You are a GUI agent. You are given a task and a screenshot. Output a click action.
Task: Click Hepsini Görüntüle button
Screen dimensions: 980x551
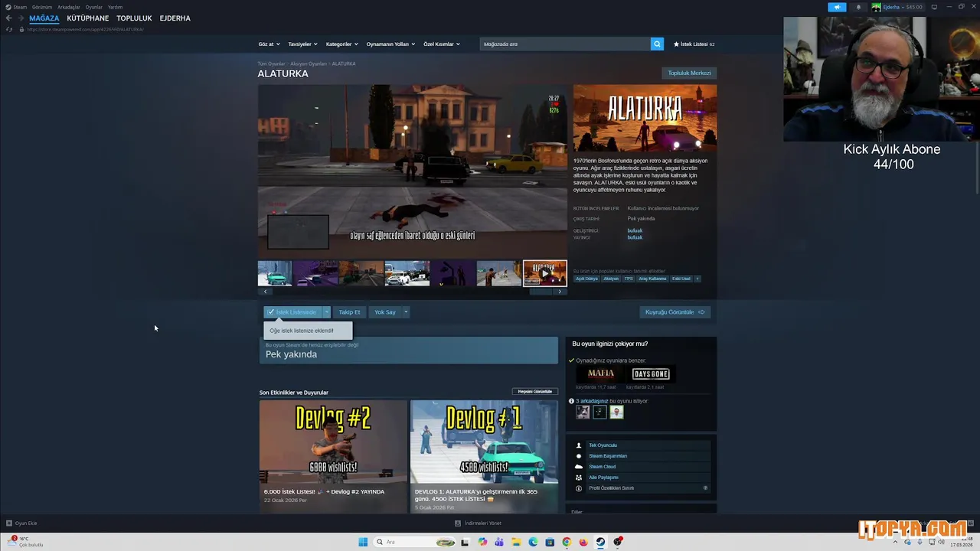click(x=534, y=392)
